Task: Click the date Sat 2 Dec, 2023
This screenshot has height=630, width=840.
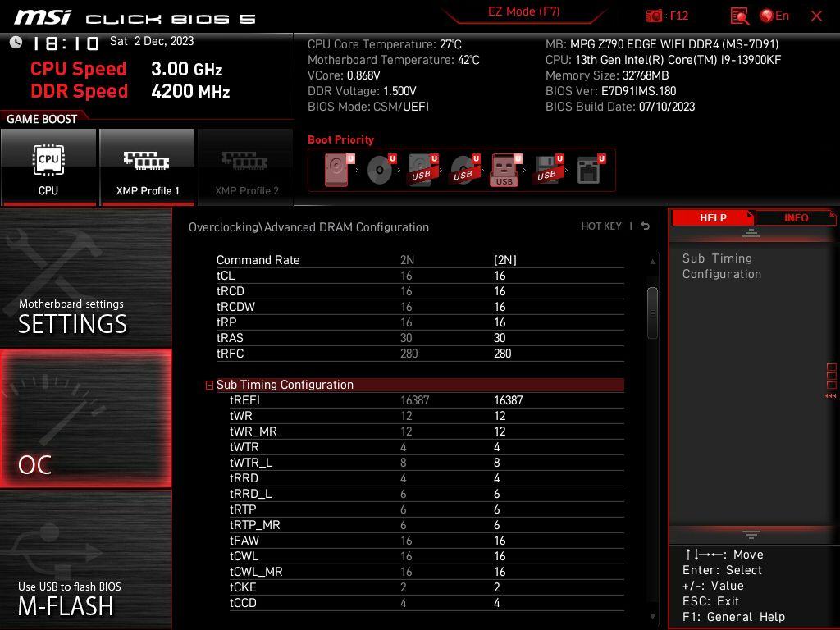Action: point(152,41)
